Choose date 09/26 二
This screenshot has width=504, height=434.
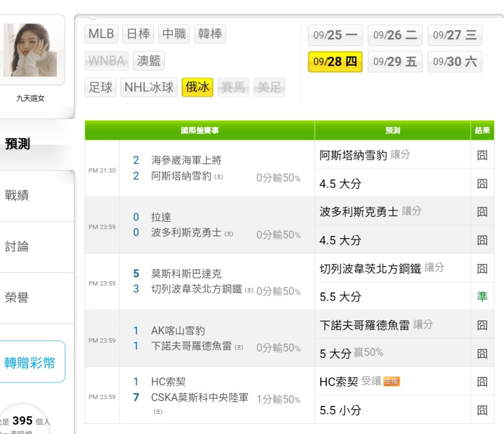coord(395,35)
